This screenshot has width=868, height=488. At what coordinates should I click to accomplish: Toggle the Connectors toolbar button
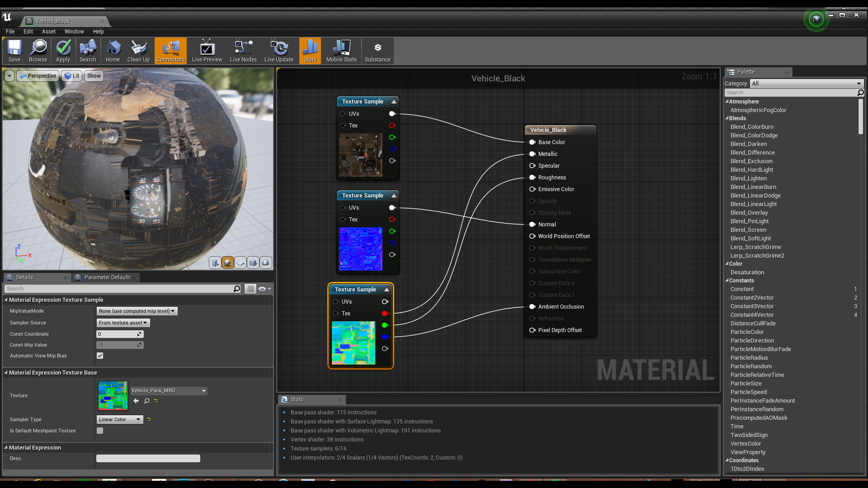click(170, 51)
